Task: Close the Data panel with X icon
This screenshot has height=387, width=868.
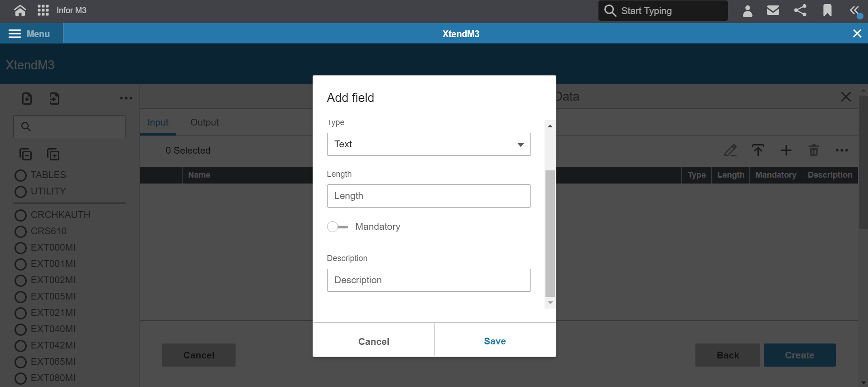Action: [846, 97]
